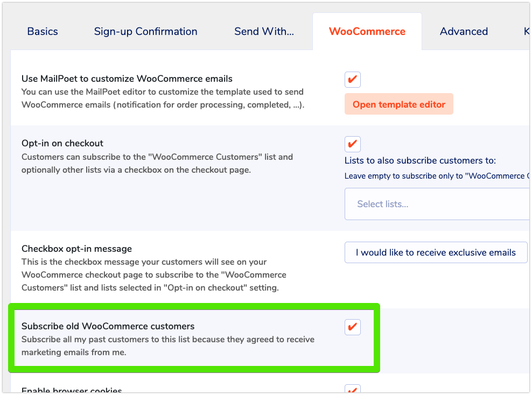Toggle the Opt-in on checkout checkbox
This screenshot has height=395, width=532.
(353, 144)
